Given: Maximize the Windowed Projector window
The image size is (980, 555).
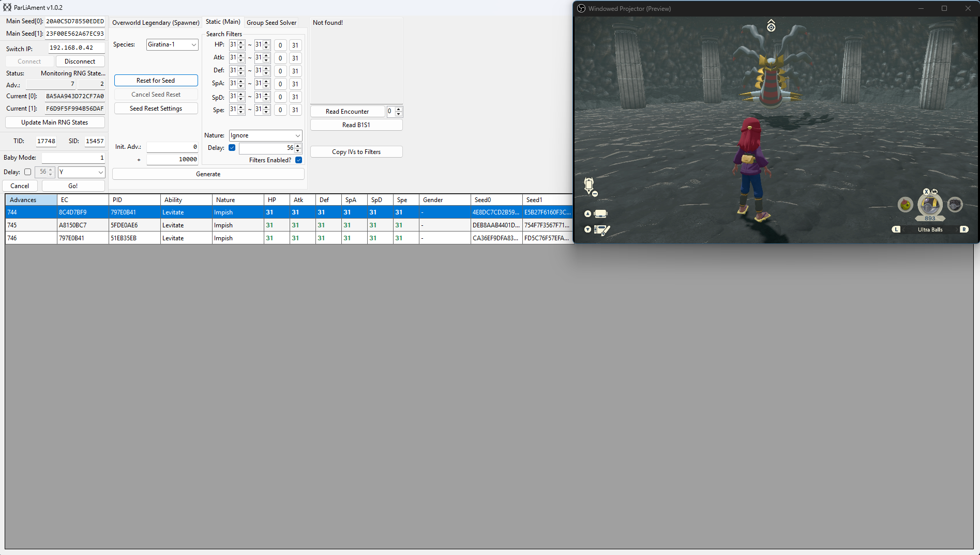Looking at the screenshot, I should point(944,8).
